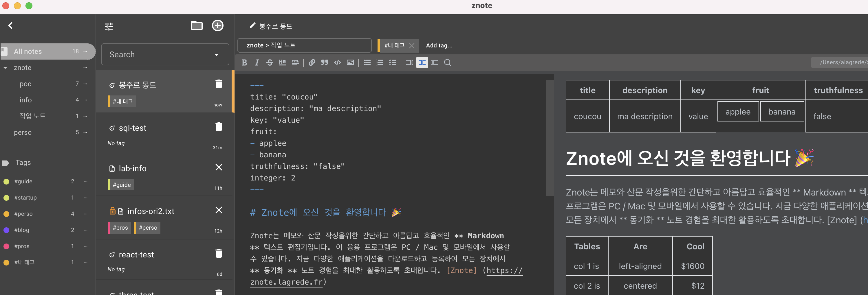Screen dimensions: 868x295
Task: Toggle the split editor-preview layout
Action: point(422,63)
